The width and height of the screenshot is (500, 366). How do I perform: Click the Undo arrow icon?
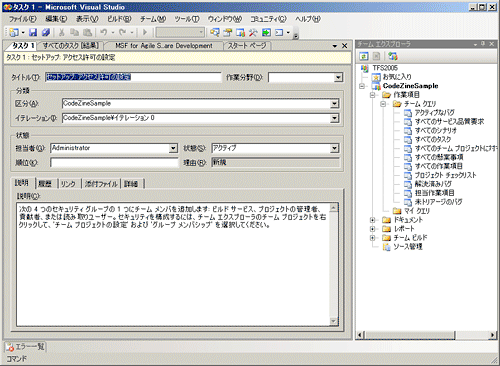[x=104, y=32]
